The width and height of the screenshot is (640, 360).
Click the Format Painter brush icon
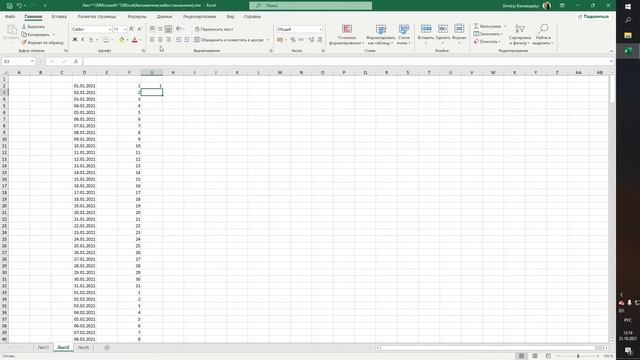point(24,42)
